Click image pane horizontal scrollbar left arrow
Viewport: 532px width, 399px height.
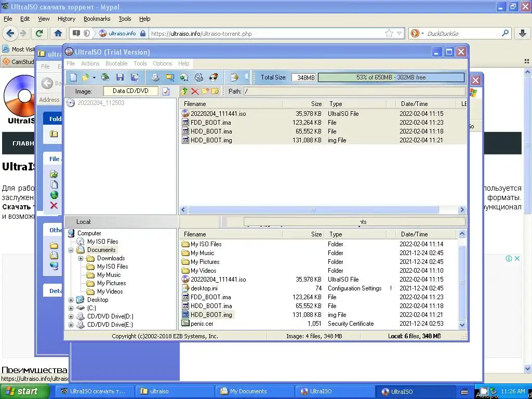(183, 210)
